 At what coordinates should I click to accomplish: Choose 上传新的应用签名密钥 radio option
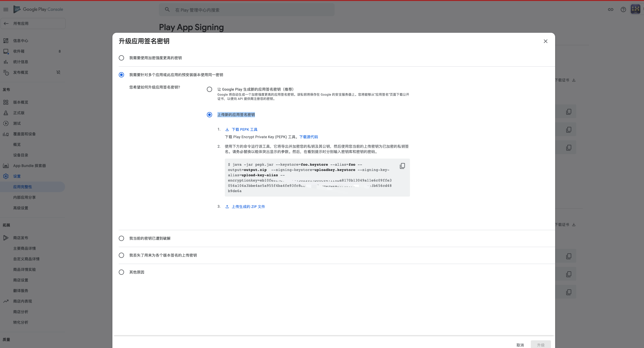pyautogui.click(x=209, y=115)
